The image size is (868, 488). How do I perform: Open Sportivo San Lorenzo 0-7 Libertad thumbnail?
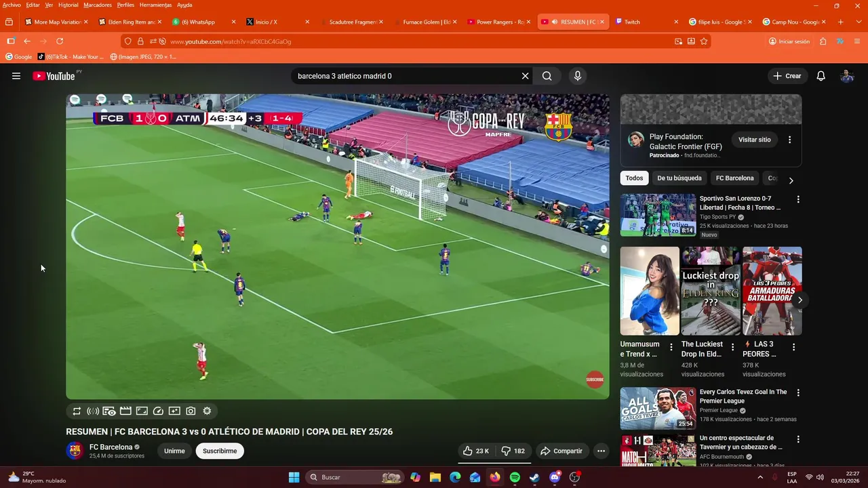point(658,215)
